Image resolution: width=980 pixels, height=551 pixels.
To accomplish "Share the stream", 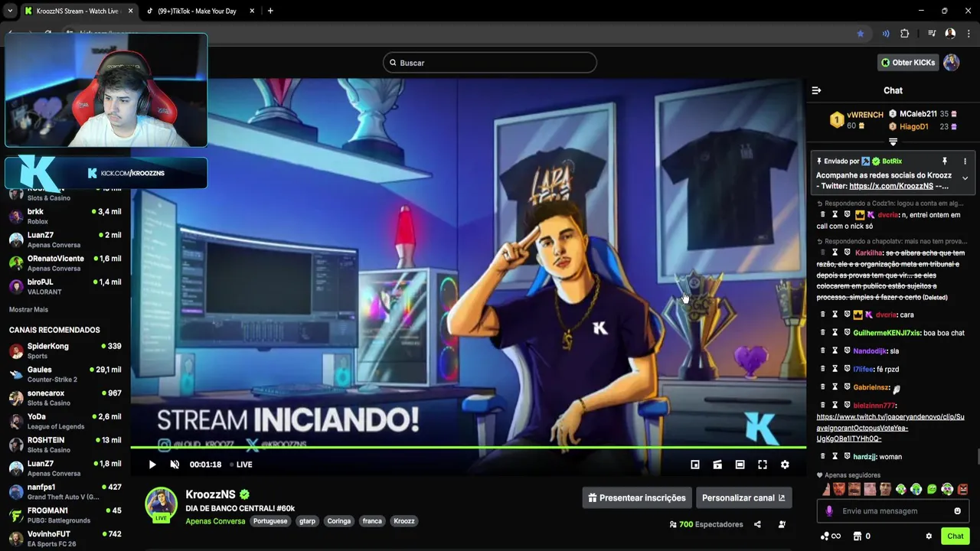I will pyautogui.click(x=757, y=525).
